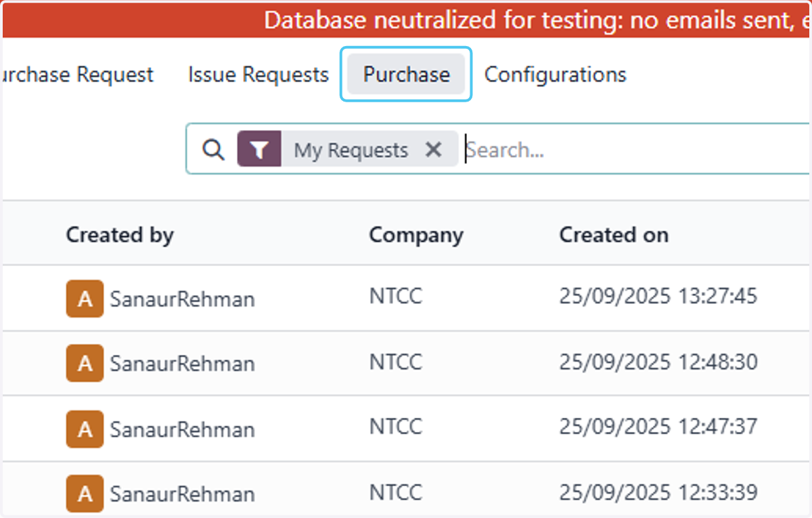The height and width of the screenshot is (518, 812).
Task: Sort by Created by column header
Action: pos(120,235)
